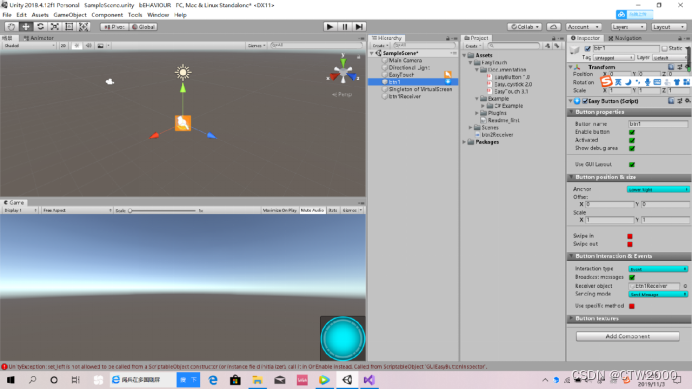Open Transform component help icon
Image resolution: width=693 pixels, height=390 pixels.
[671, 67]
